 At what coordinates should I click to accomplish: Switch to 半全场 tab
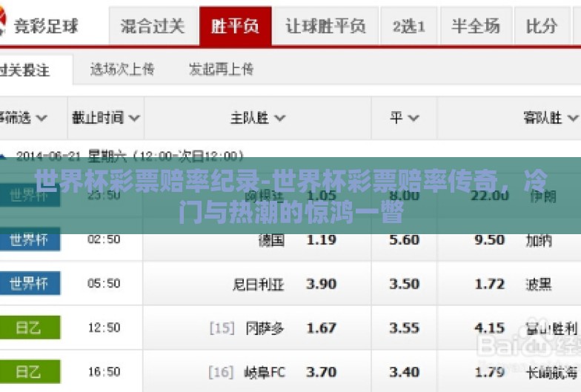pyautogui.click(x=476, y=26)
